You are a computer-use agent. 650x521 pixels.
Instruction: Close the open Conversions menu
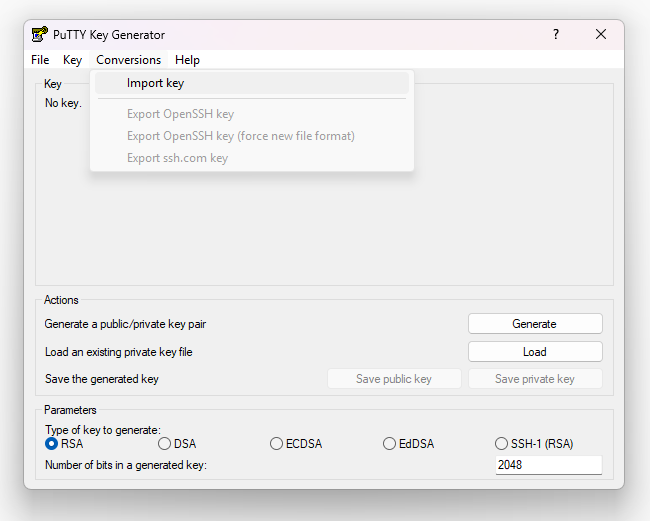click(128, 60)
